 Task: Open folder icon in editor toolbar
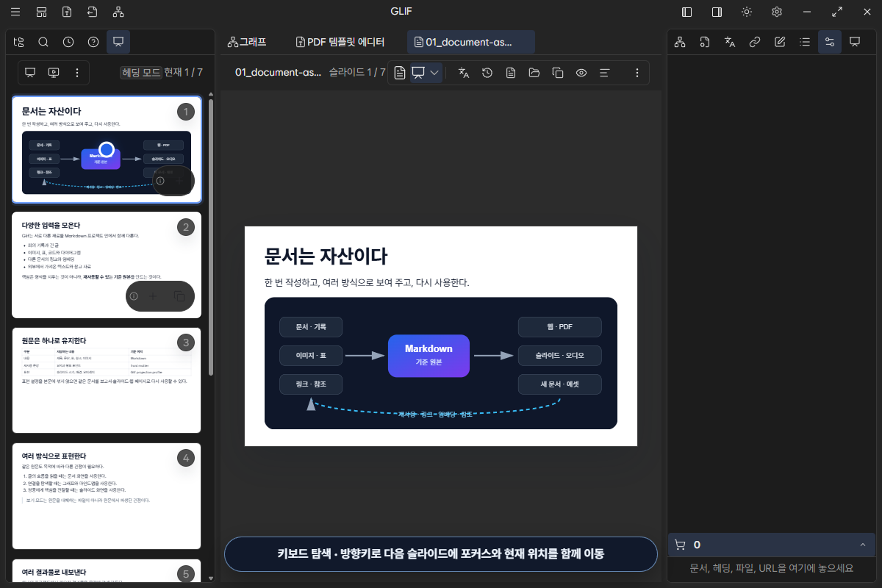click(534, 73)
